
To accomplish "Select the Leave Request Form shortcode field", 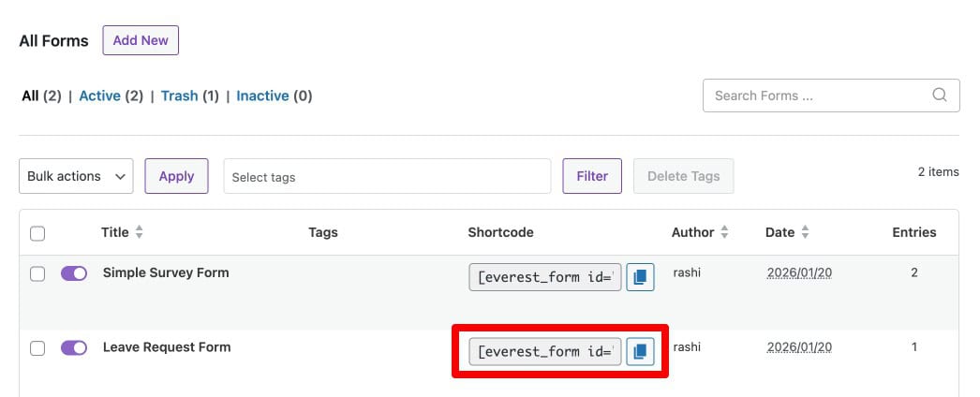I will coord(545,351).
